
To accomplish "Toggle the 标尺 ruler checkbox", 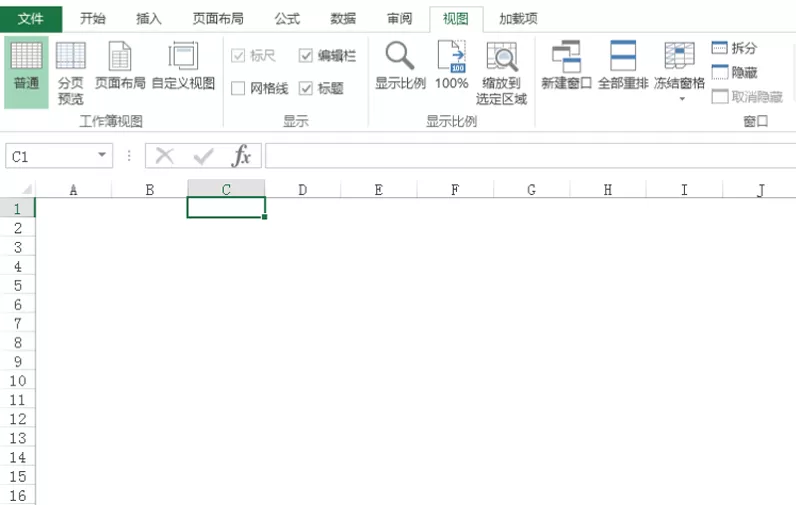I will click(x=238, y=55).
